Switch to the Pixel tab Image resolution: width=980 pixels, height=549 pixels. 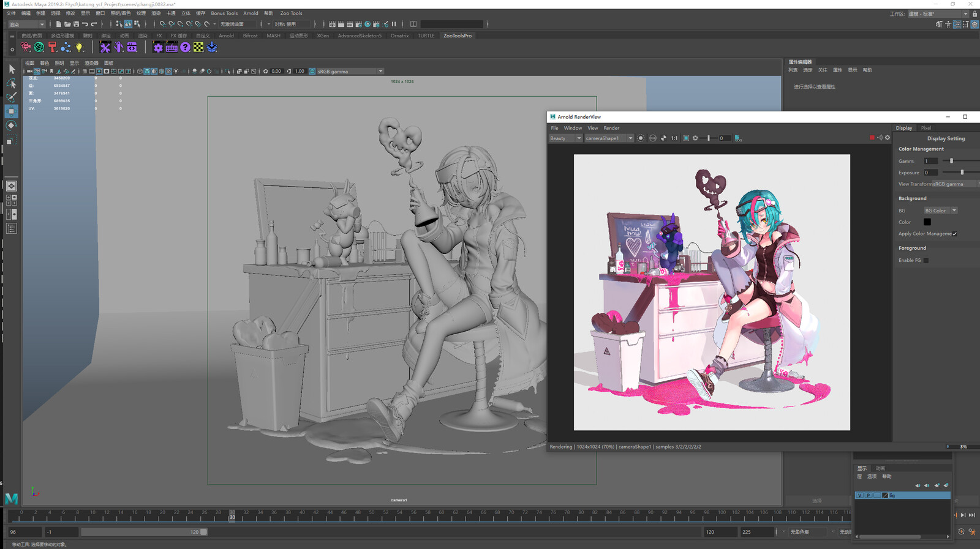click(x=926, y=128)
